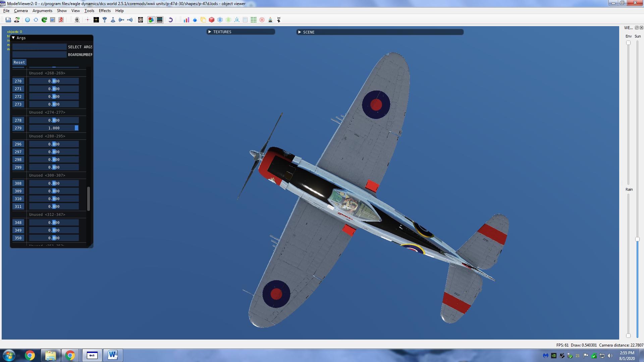Click the webcam camera icon
The width and height of the screenshot is (644, 362).
coord(77,20)
